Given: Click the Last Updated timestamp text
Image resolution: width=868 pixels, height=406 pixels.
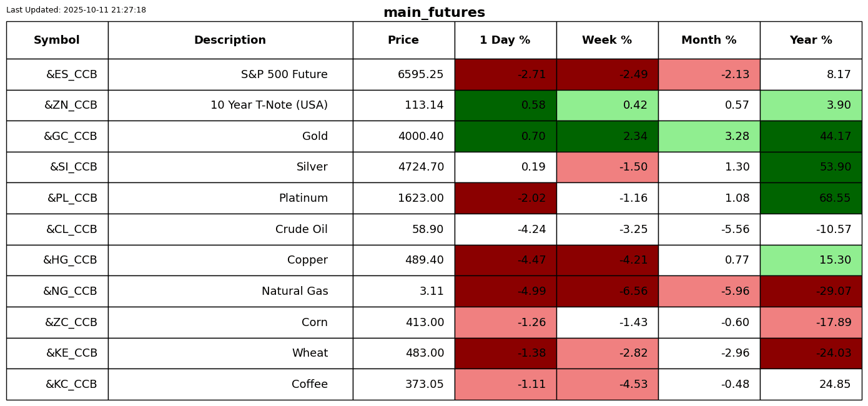Looking at the screenshot, I should 76,10.
